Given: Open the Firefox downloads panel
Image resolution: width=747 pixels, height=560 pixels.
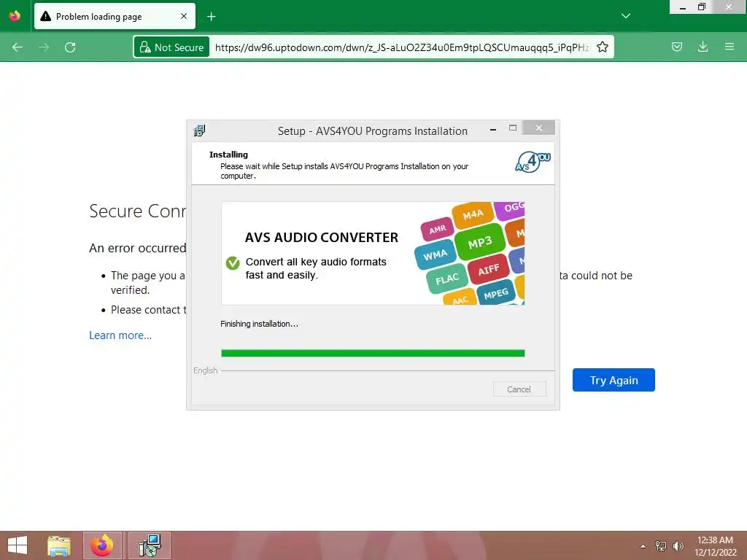Looking at the screenshot, I should pos(703,47).
